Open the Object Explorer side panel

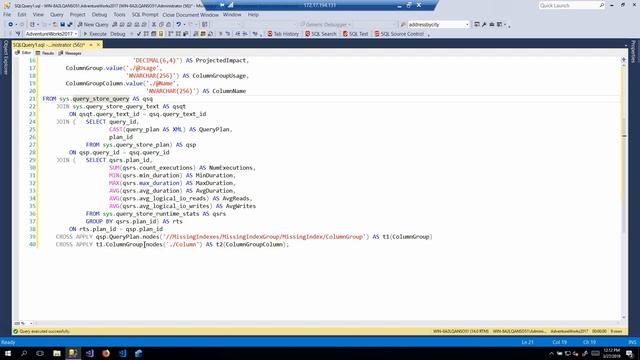[6, 58]
